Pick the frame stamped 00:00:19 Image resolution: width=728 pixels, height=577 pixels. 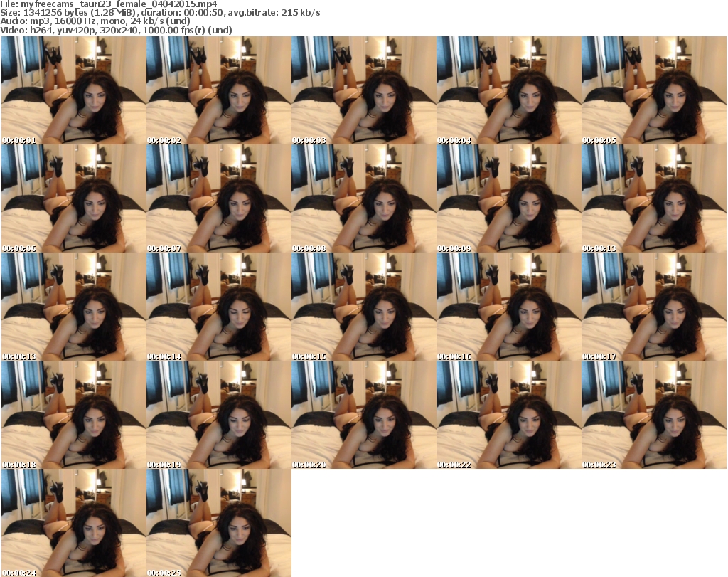(x=219, y=414)
